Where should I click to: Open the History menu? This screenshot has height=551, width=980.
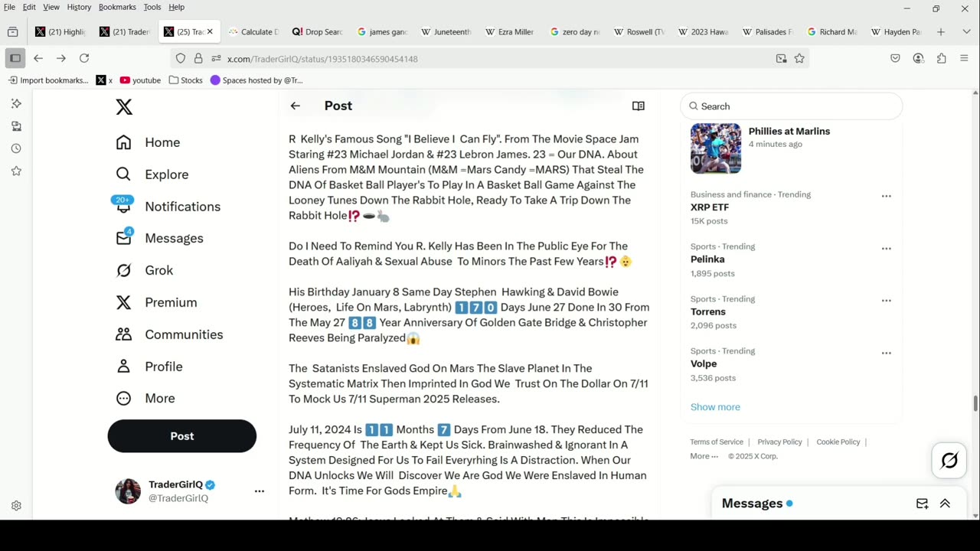[79, 7]
